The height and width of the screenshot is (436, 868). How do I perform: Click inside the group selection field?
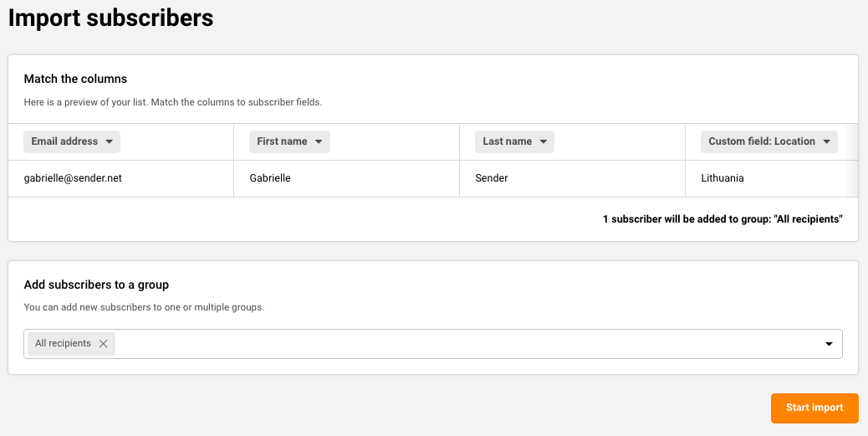(x=468, y=344)
